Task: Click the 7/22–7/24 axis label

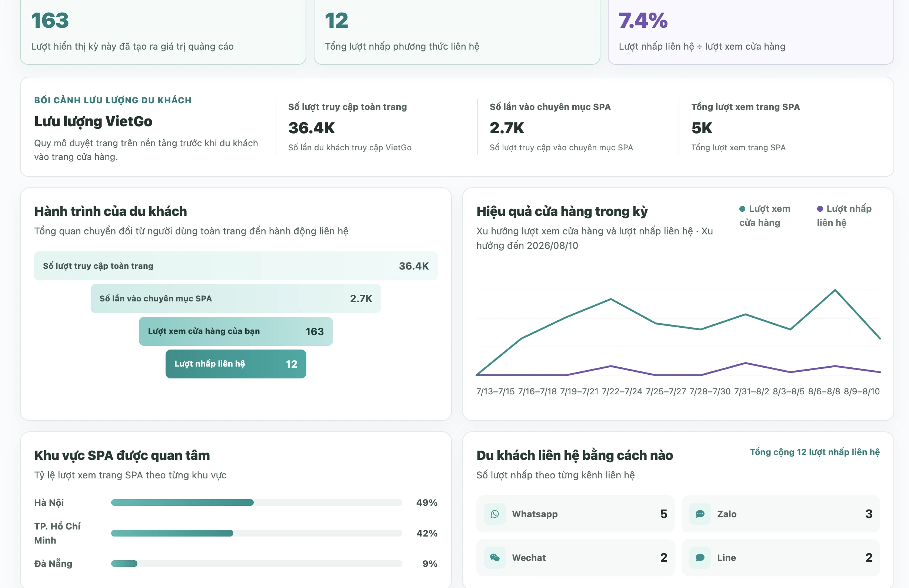Action: pyautogui.click(x=622, y=391)
